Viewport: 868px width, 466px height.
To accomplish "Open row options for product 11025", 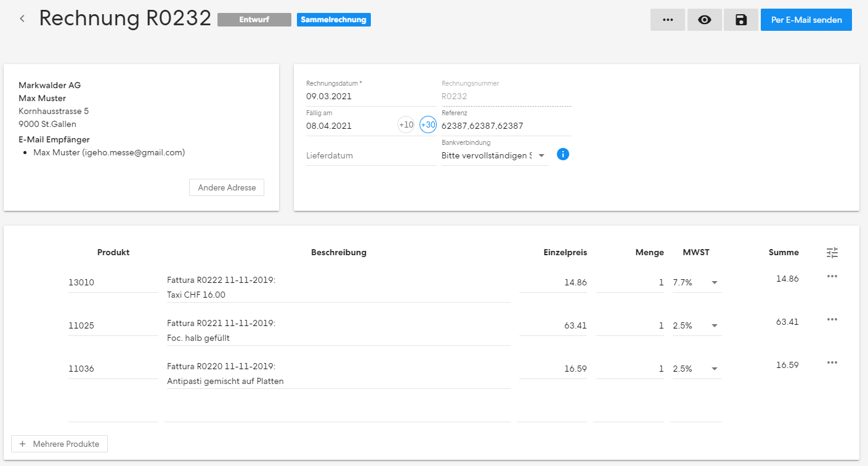I will point(832,319).
